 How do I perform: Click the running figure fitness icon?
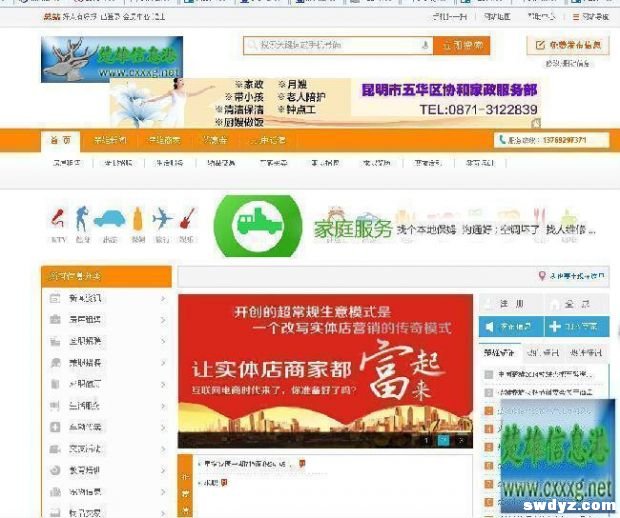pos(83,219)
